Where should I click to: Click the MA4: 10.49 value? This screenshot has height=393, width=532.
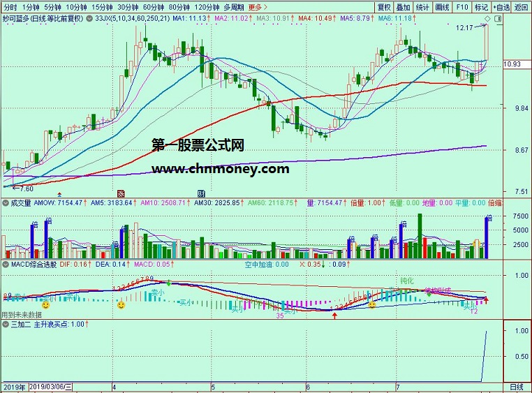(x=317, y=18)
